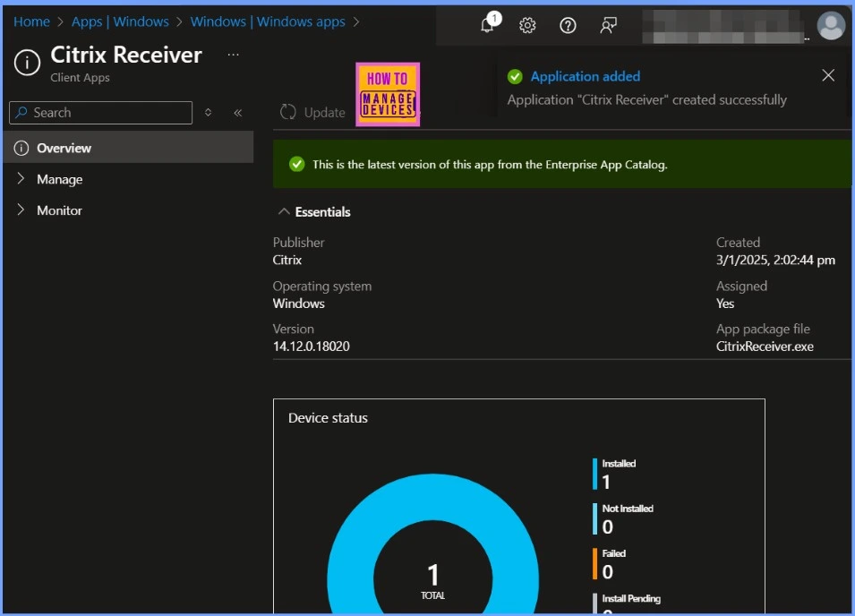Select the CitrixReceiver.exe package file name

[x=765, y=346]
